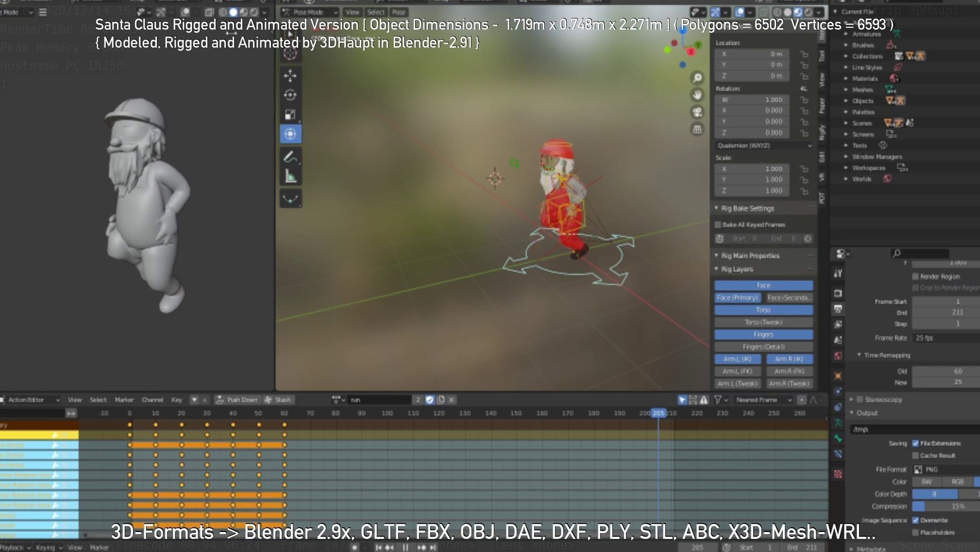Toggle perspective/orthographic grid icon
The image size is (980, 552).
(x=697, y=129)
